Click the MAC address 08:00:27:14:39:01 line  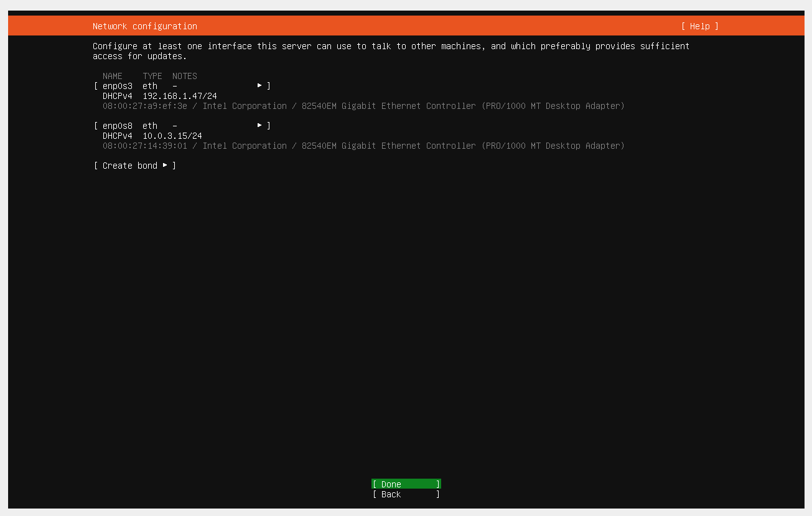pyautogui.click(x=363, y=146)
